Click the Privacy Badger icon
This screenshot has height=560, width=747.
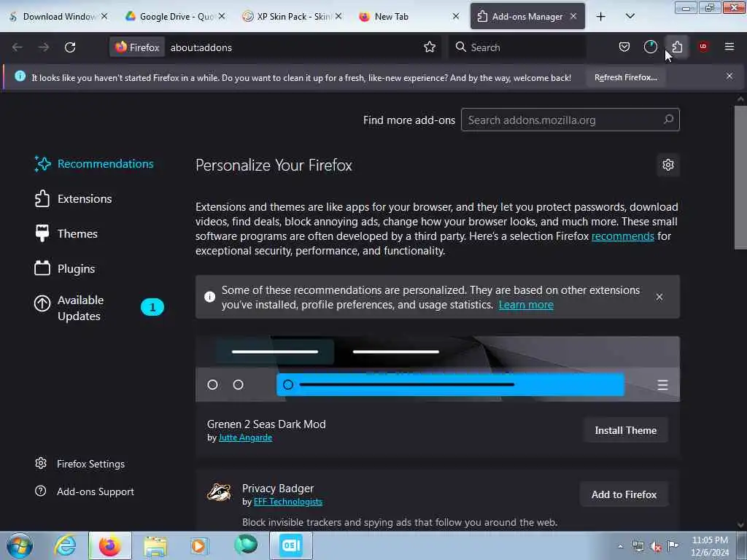(219, 492)
